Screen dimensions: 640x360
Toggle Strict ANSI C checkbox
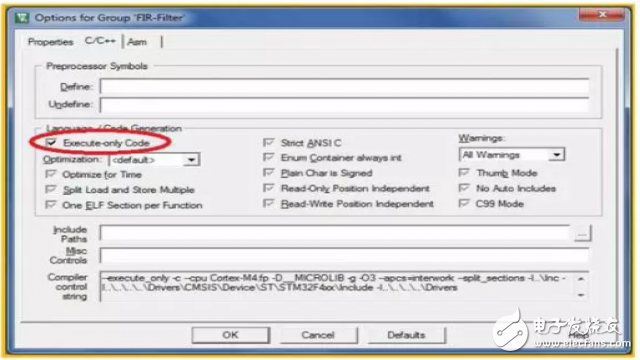(268, 142)
